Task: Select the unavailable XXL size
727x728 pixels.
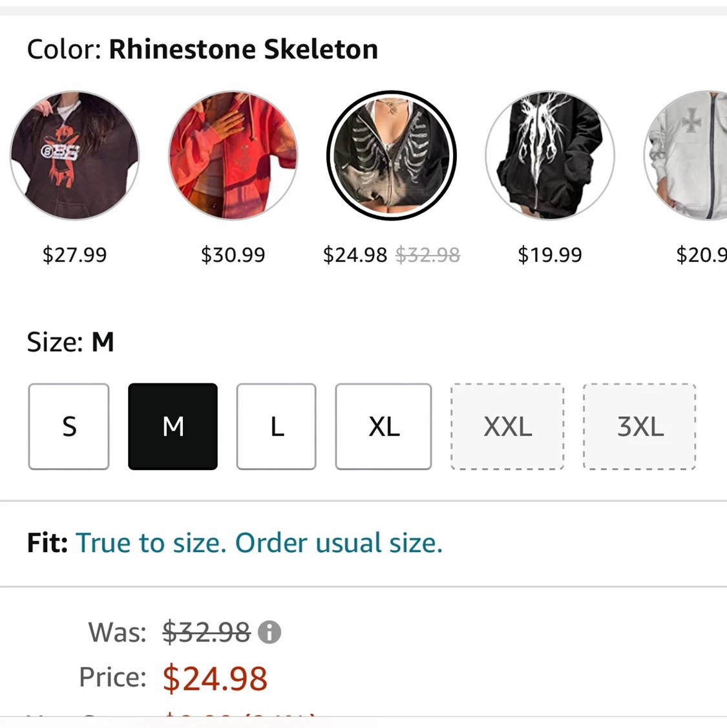Action: click(x=508, y=427)
